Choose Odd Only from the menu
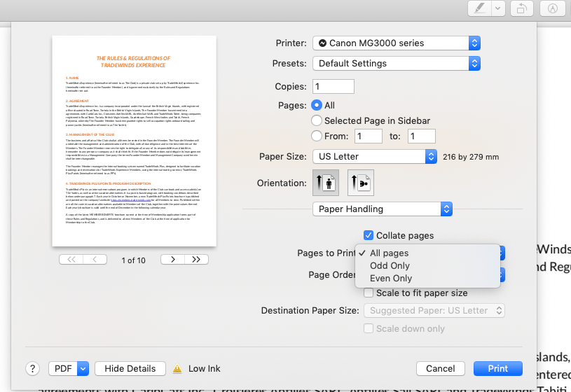 click(427, 266)
